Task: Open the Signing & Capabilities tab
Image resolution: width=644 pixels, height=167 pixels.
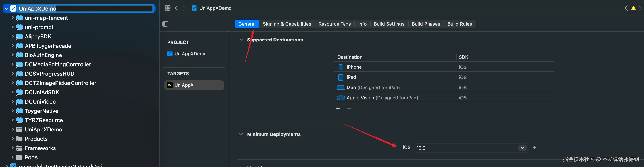Action: [287, 24]
